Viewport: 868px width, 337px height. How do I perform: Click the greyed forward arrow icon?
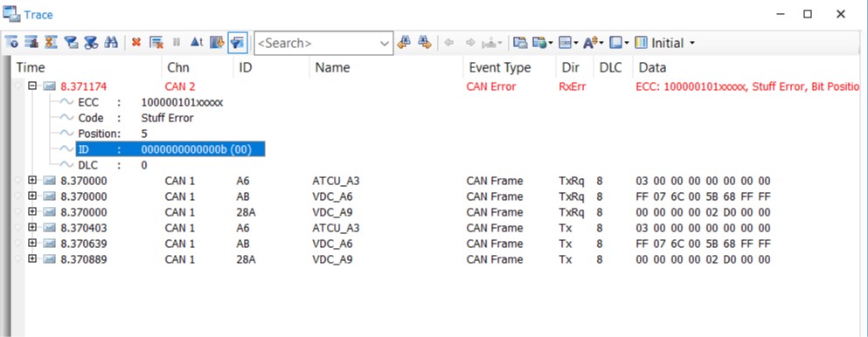(470, 43)
